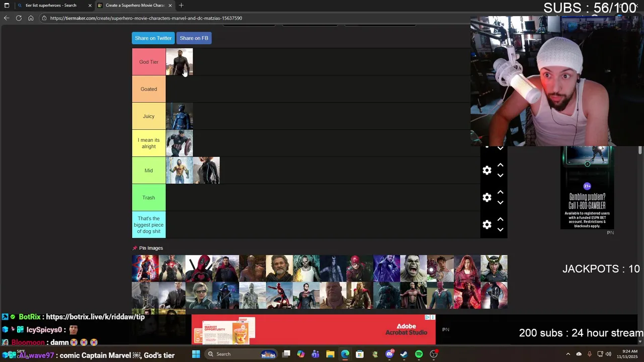644x362 pixels.
Task: Close the tier list superheroes Search tab
Action: tap(90, 6)
